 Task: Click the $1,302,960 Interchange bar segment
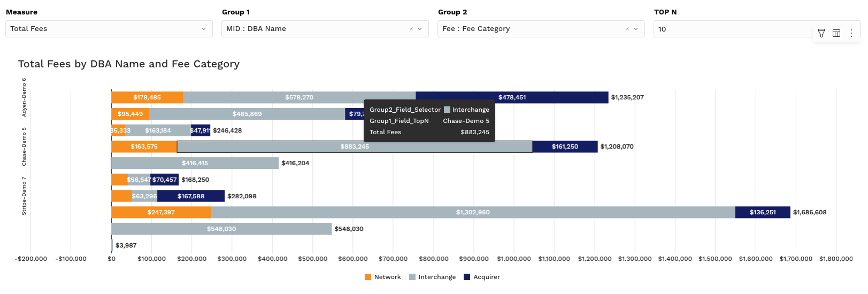click(473, 212)
